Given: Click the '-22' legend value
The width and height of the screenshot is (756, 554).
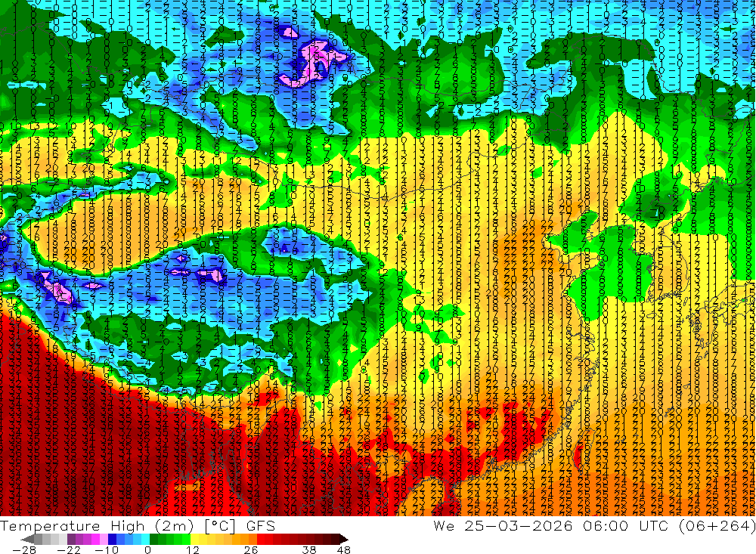Looking at the screenshot, I should (69, 549).
